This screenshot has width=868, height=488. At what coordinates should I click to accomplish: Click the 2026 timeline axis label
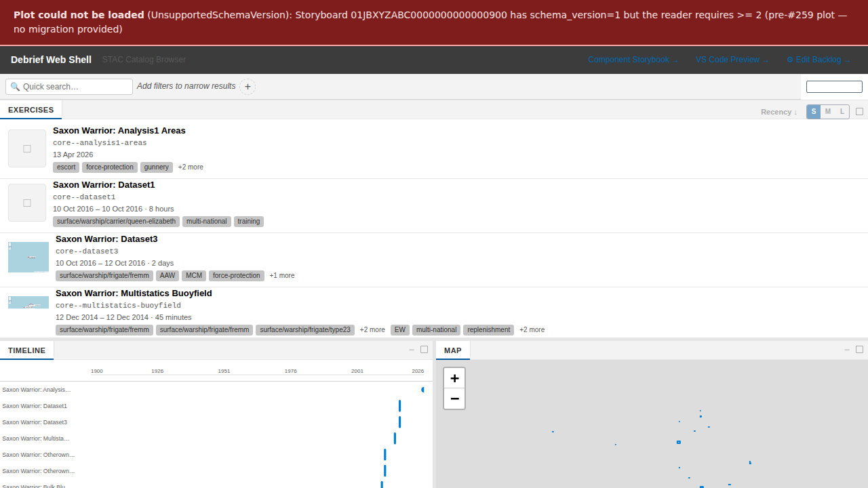(x=418, y=371)
